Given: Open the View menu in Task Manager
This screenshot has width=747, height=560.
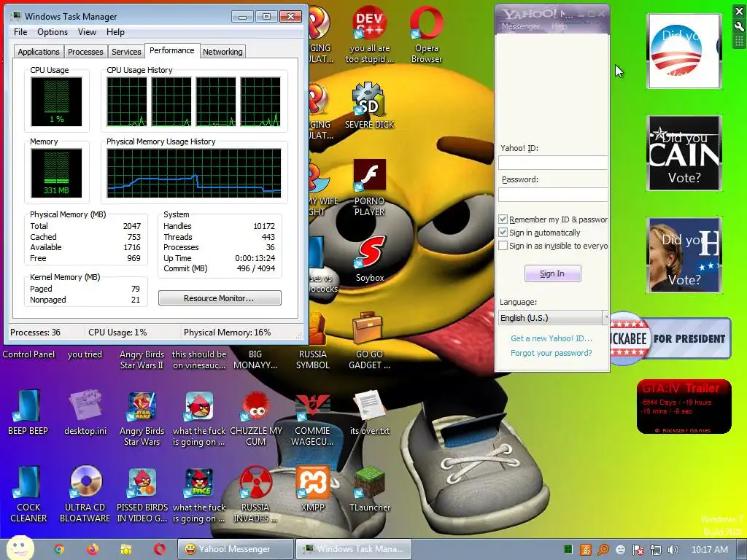Looking at the screenshot, I should (x=87, y=32).
